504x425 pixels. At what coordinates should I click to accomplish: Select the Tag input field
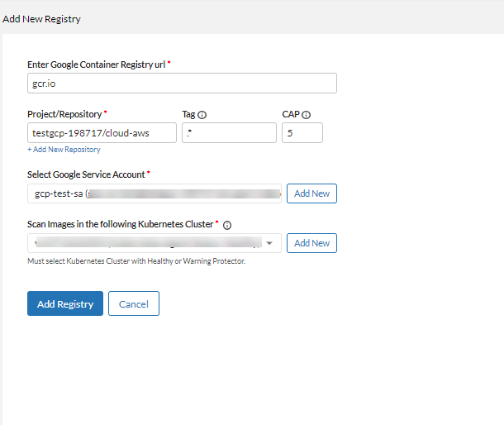pos(229,133)
